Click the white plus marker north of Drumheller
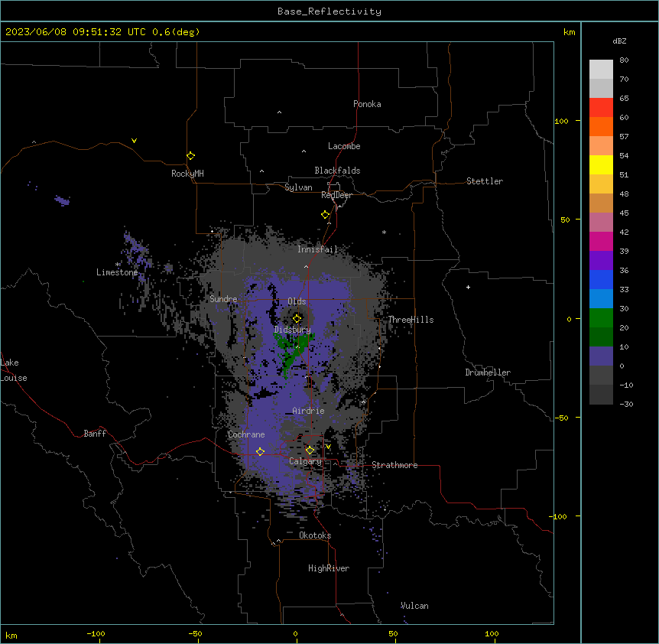The image size is (659, 644). (x=468, y=287)
